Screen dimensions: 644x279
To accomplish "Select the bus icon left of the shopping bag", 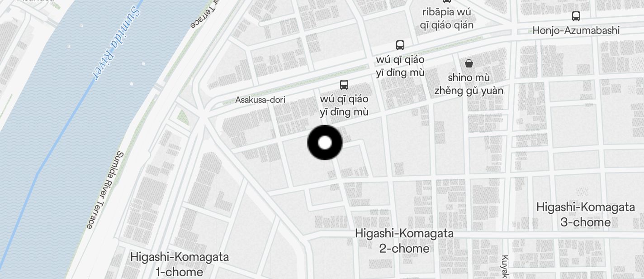I will (400, 45).
